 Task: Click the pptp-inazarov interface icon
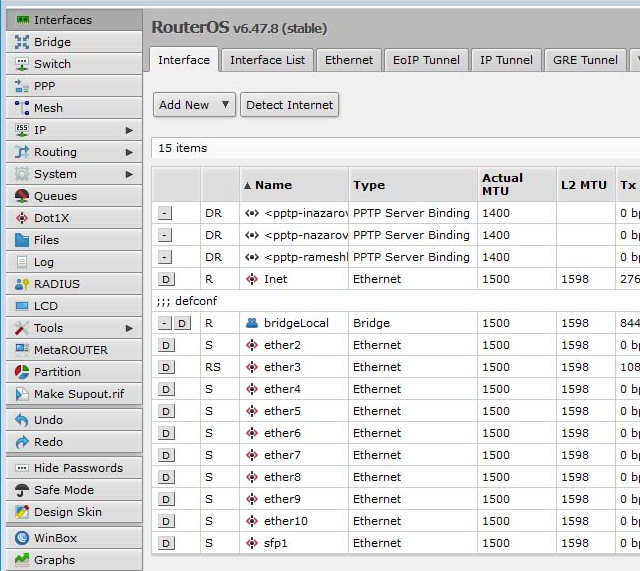(x=252, y=213)
